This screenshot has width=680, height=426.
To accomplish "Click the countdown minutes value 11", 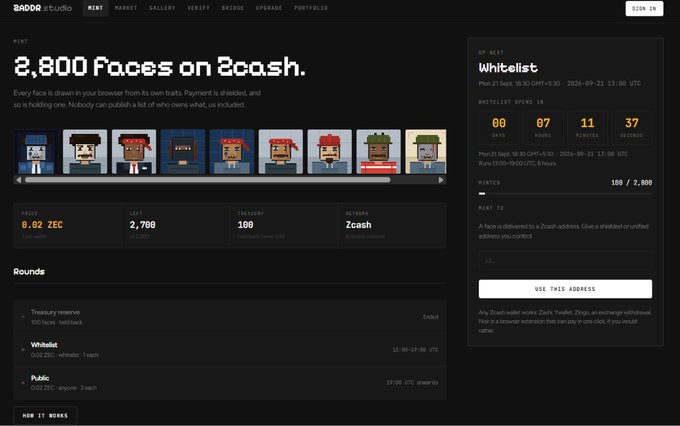I will coord(587,123).
